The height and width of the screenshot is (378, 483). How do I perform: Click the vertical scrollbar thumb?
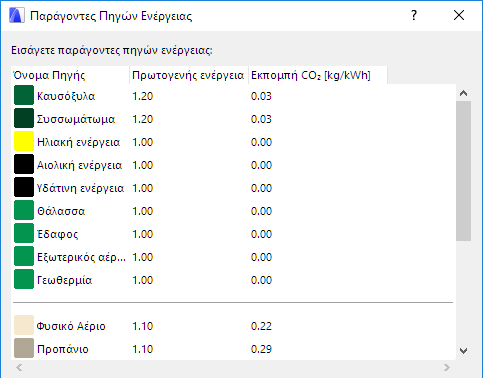pyautogui.click(x=463, y=171)
